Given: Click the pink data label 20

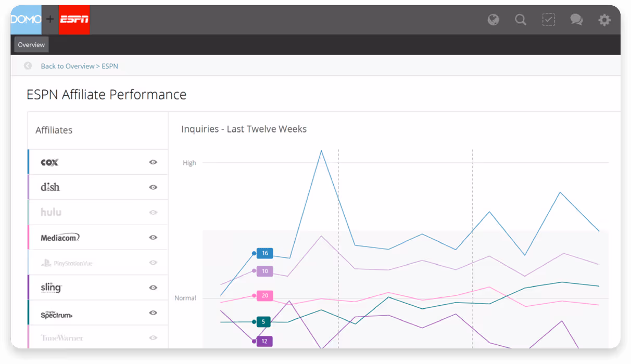Looking at the screenshot, I should [265, 295].
